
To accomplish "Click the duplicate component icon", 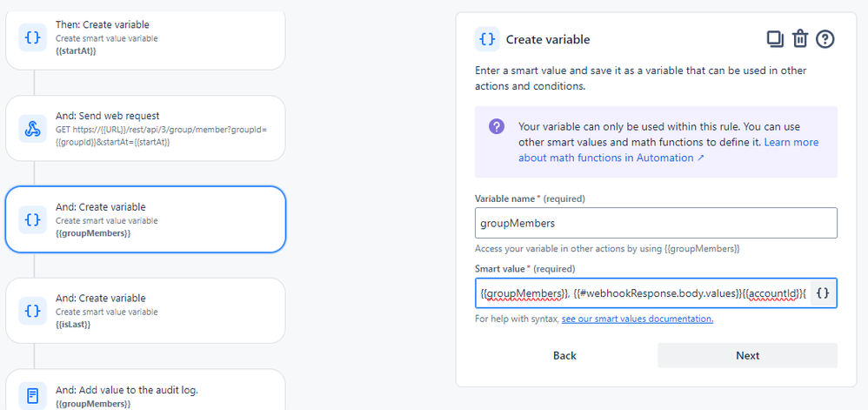I will click(775, 39).
